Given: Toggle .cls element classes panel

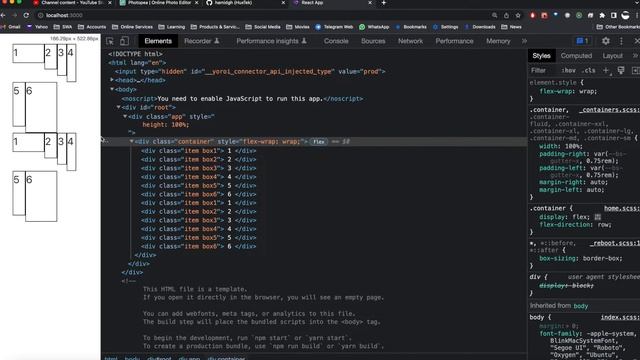Looking at the screenshot, I should click(x=588, y=70).
